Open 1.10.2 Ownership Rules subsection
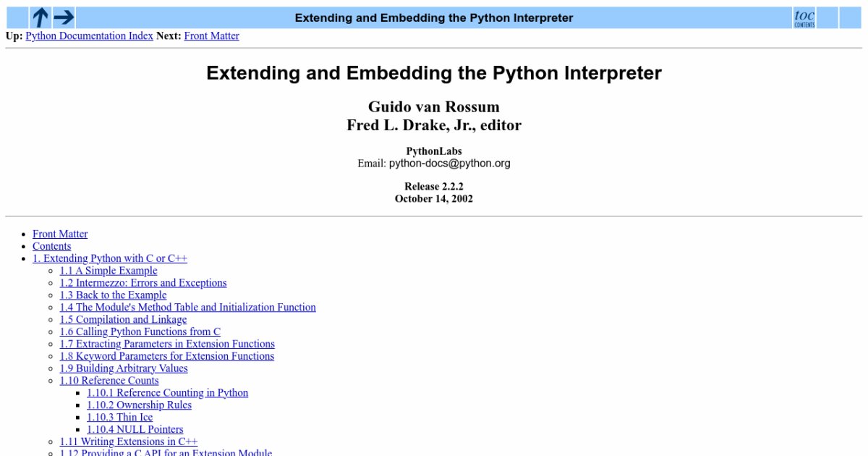This screenshot has height=456, width=868. pos(139,405)
